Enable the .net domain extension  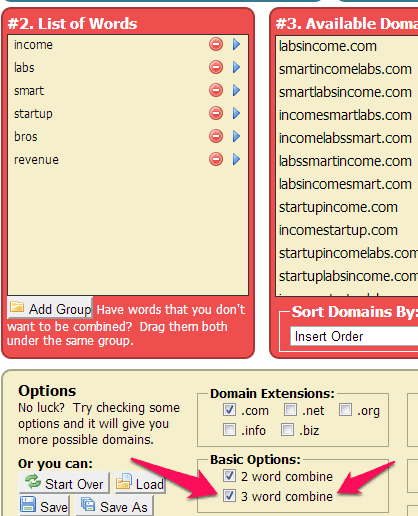(290, 410)
